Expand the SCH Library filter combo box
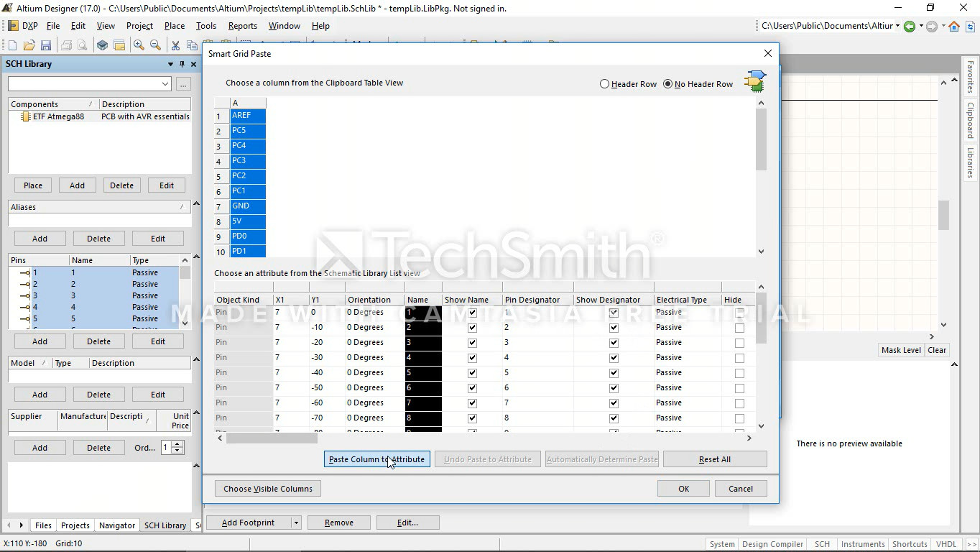Viewport: 980px width, 552px height. [x=165, y=84]
